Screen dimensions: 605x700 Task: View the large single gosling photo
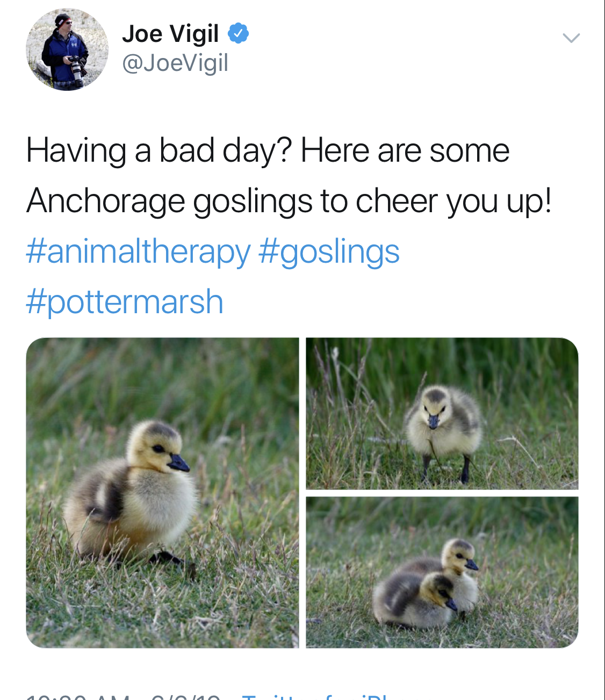(x=162, y=493)
